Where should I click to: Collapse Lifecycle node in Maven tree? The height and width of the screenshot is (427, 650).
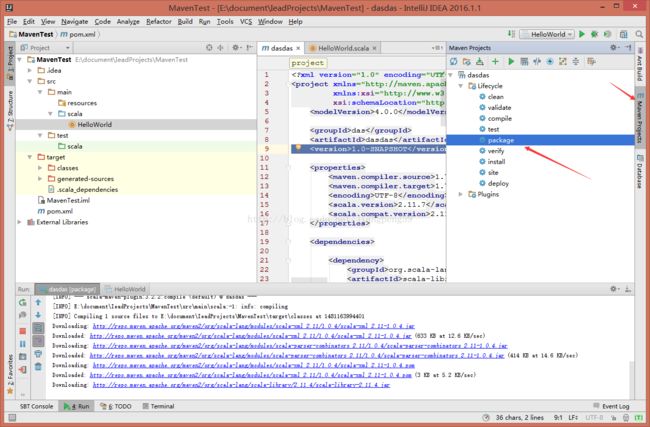(461, 86)
